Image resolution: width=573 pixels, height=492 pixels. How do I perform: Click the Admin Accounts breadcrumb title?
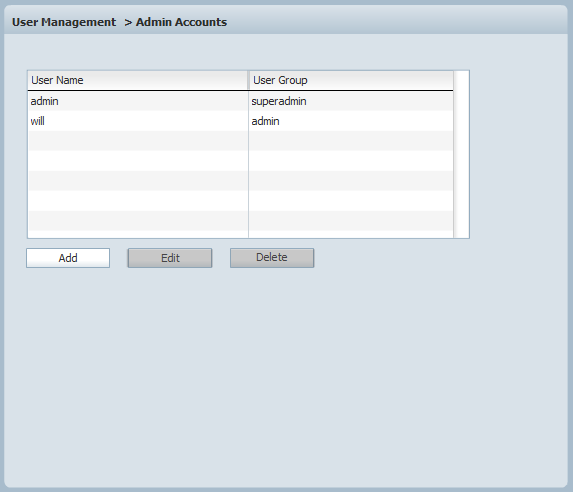point(181,22)
